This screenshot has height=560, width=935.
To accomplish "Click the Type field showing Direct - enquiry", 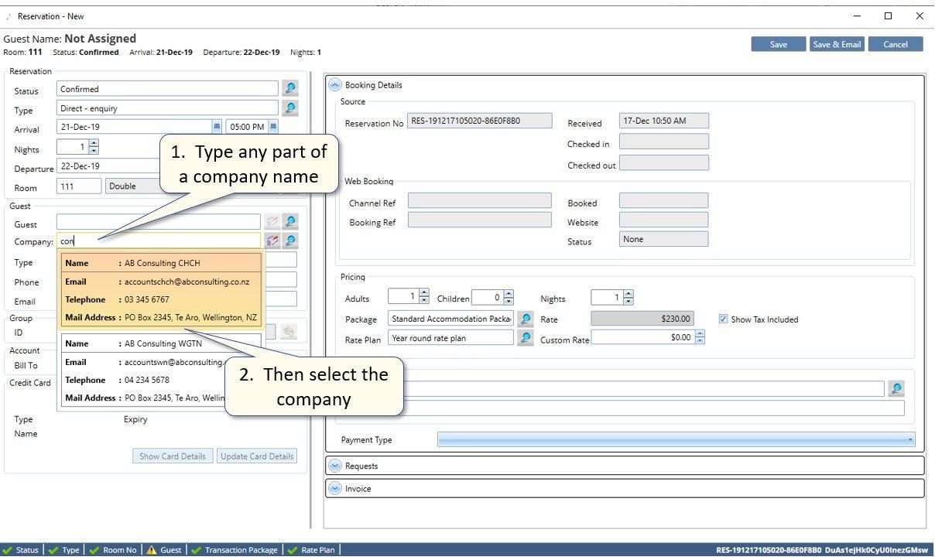I will click(x=167, y=108).
